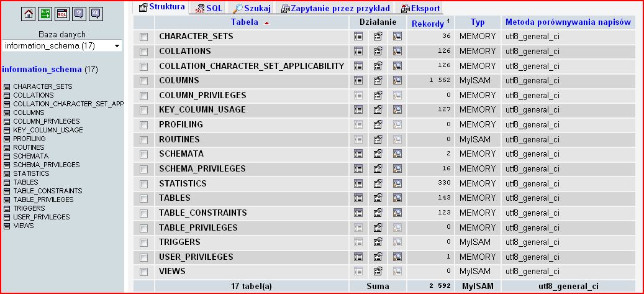Open COLLATION_CHARACTER_SET_APPLICABILITY table name link
644x294 pixels.
click(252, 67)
